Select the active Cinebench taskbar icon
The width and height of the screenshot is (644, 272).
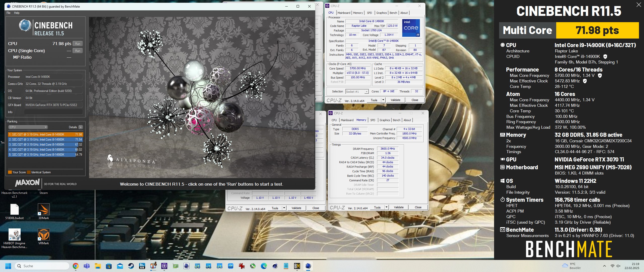click(x=308, y=266)
